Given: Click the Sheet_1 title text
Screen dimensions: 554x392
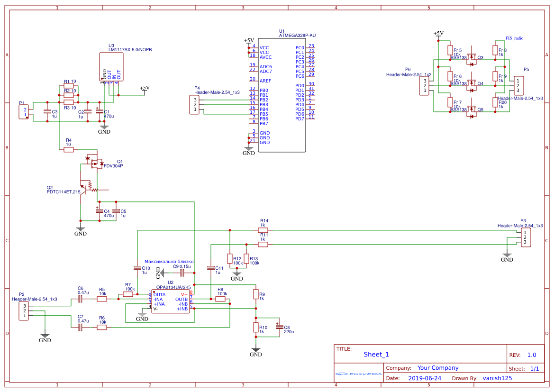Looking at the screenshot, I should (x=376, y=355).
